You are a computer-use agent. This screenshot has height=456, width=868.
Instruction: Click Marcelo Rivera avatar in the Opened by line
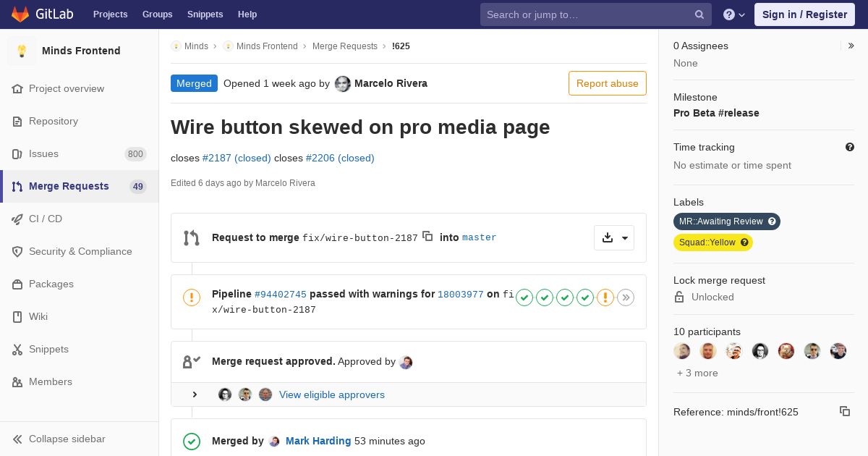coord(343,84)
